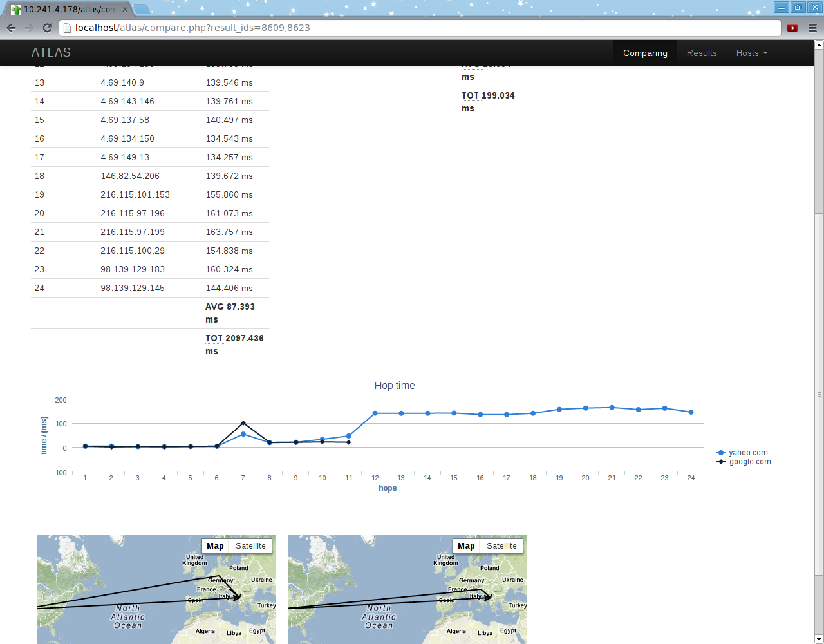Reload the page with the refresh icon
This screenshot has height=644, width=824.
click(47, 28)
